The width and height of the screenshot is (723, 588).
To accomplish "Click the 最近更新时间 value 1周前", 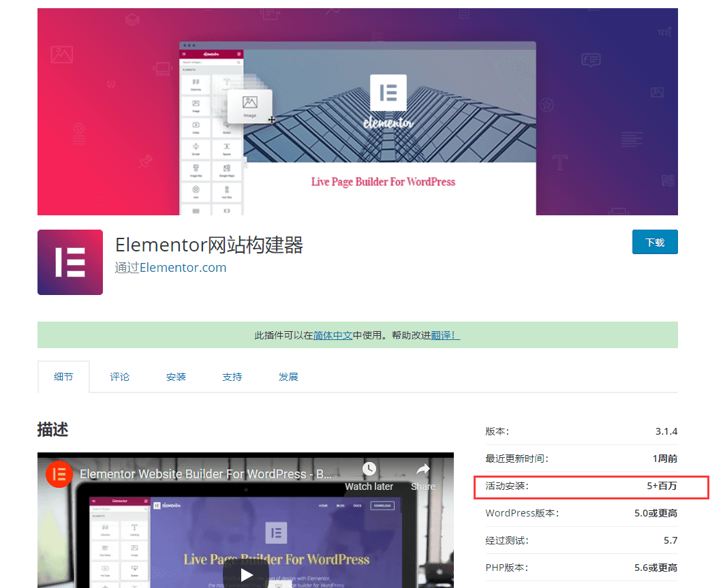I will [665, 459].
